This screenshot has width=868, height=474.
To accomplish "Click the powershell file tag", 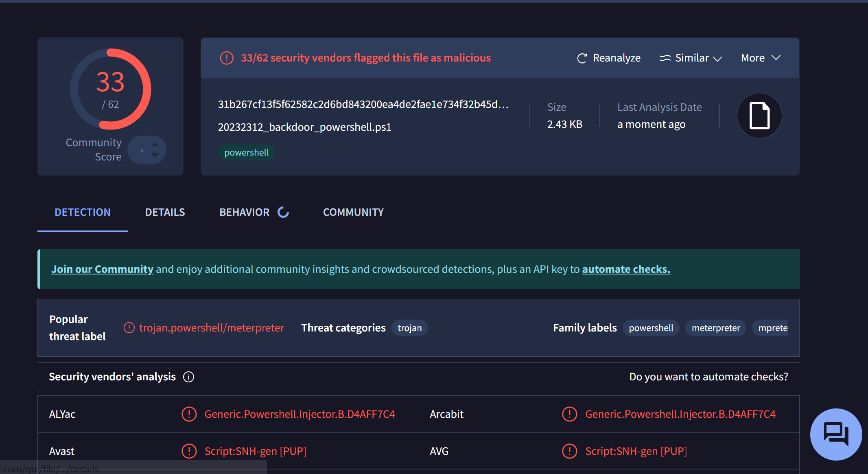I will (x=246, y=152).
